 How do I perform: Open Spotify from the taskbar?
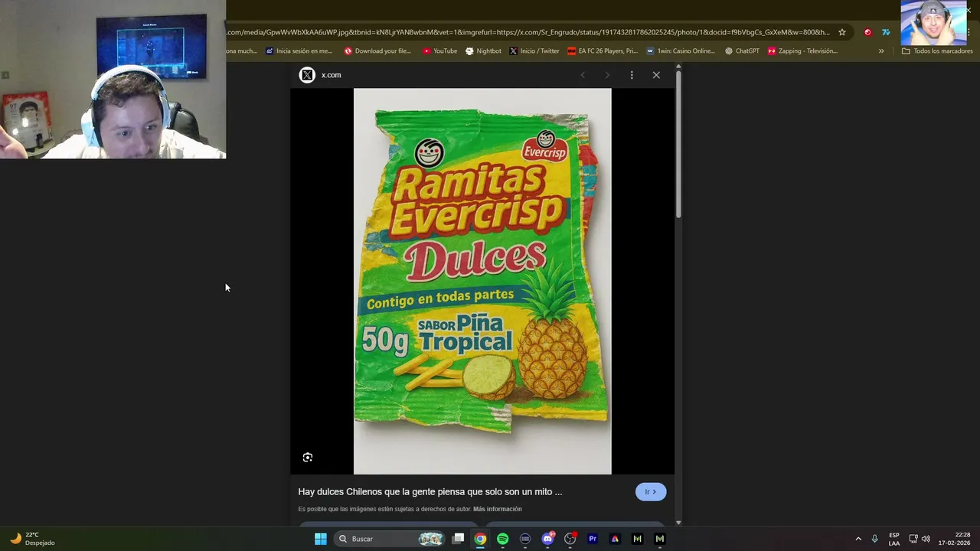tap(503, 539)
